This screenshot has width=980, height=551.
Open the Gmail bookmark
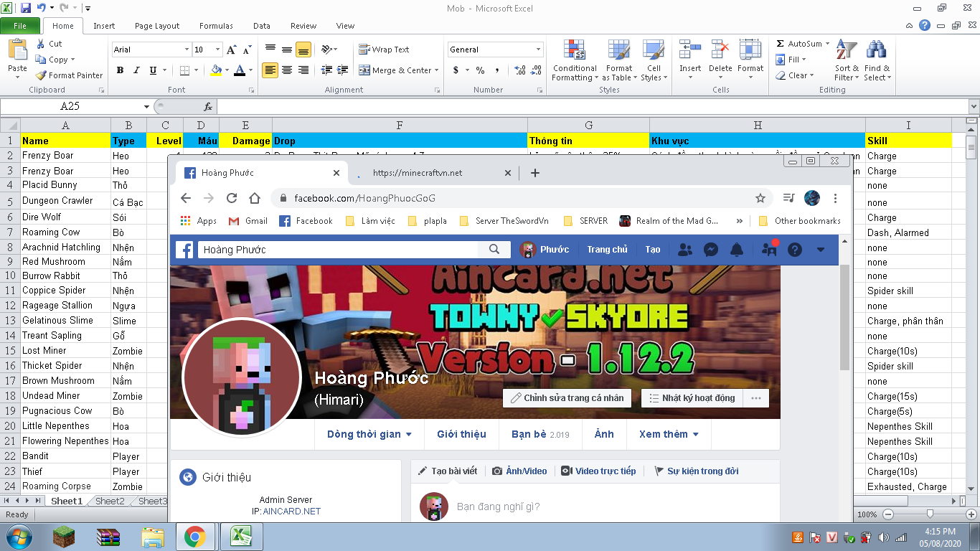coord(248,221)
